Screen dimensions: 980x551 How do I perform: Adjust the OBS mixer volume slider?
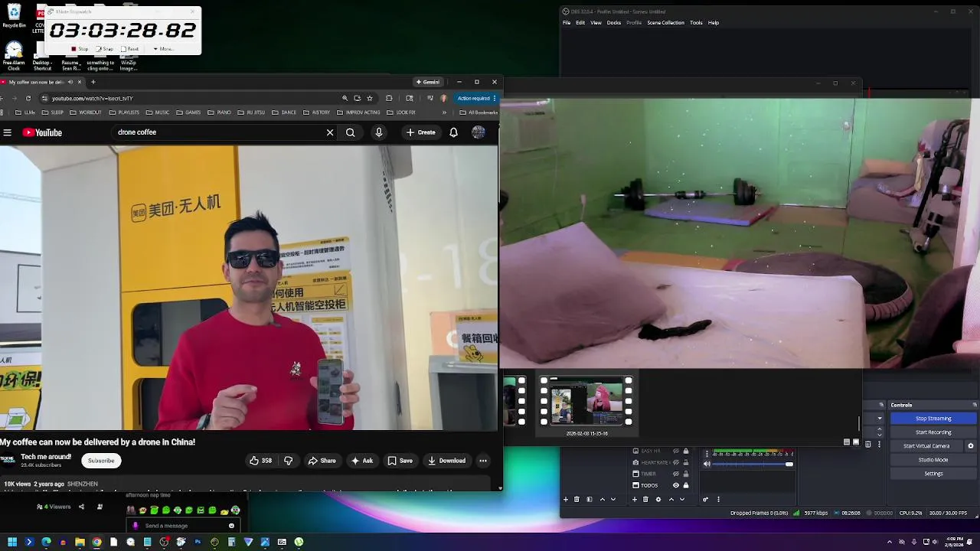(753, 464)
